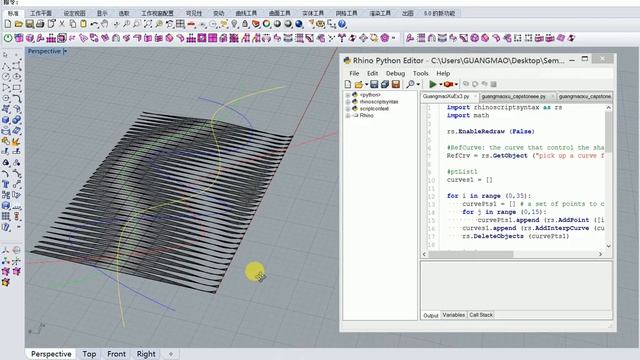Select the Box solid tool in left sidebar
The image size is (640, 360).
pos(6,120)
